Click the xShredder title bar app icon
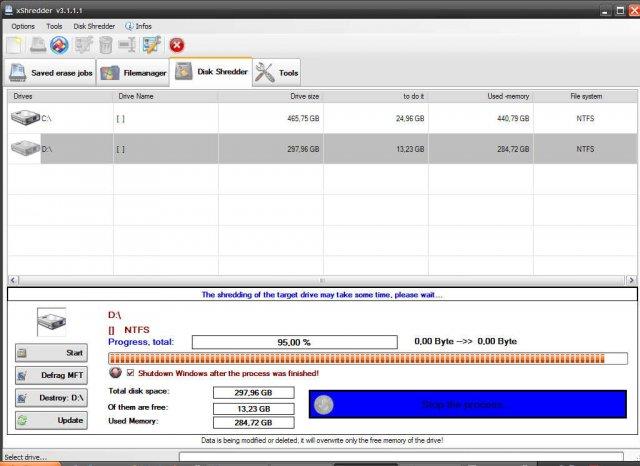The width and height of the screenshot is (640, 466). click(x=8, y=9)
